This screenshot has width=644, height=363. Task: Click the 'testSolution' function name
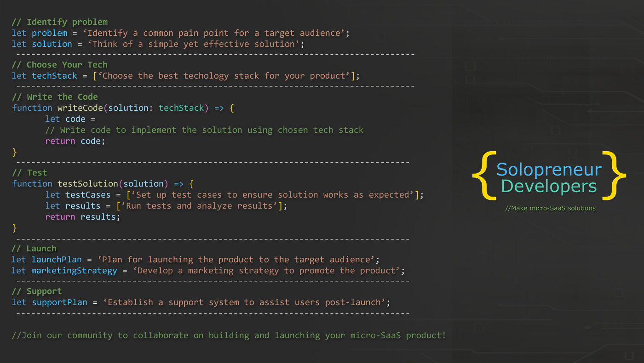click(87, 184)
